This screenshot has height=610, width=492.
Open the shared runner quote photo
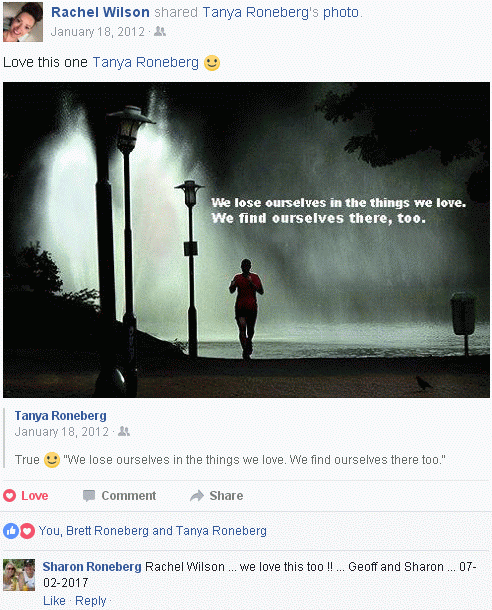[x=246, y=240]
